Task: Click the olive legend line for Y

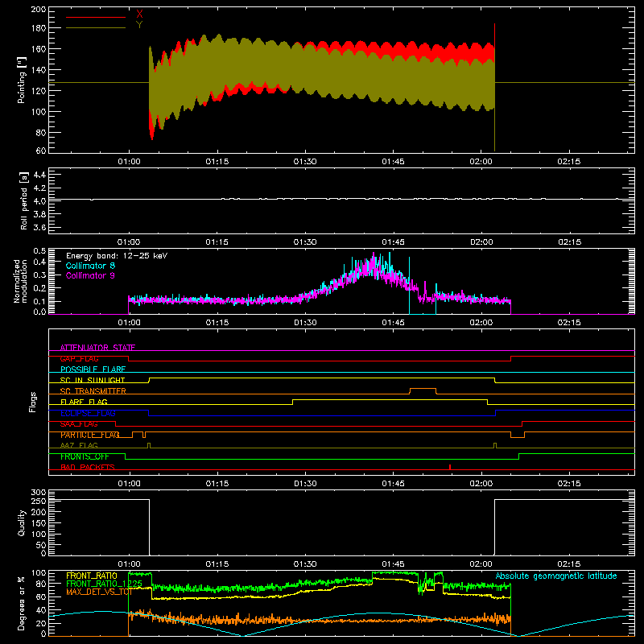Action: [x=96, y=28]
